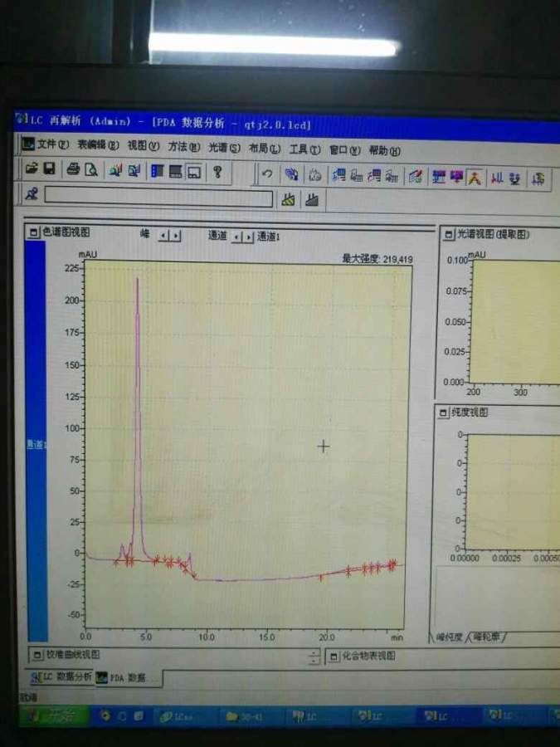Open the 工具 (Tools) menu

304,149
